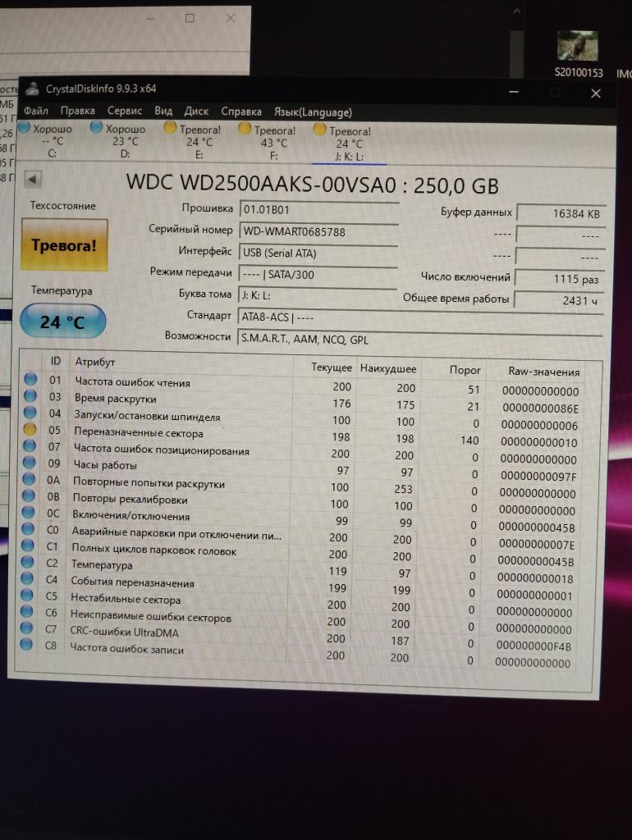Click the Тревога! health status button
This screenshot has height=840, width=632.
point(64,244)
